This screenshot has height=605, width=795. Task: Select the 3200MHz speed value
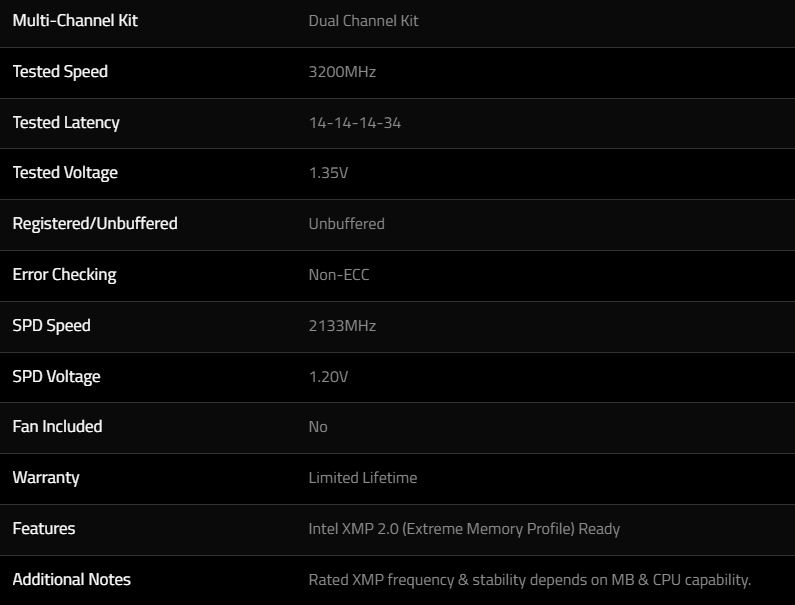coord(342,72)
